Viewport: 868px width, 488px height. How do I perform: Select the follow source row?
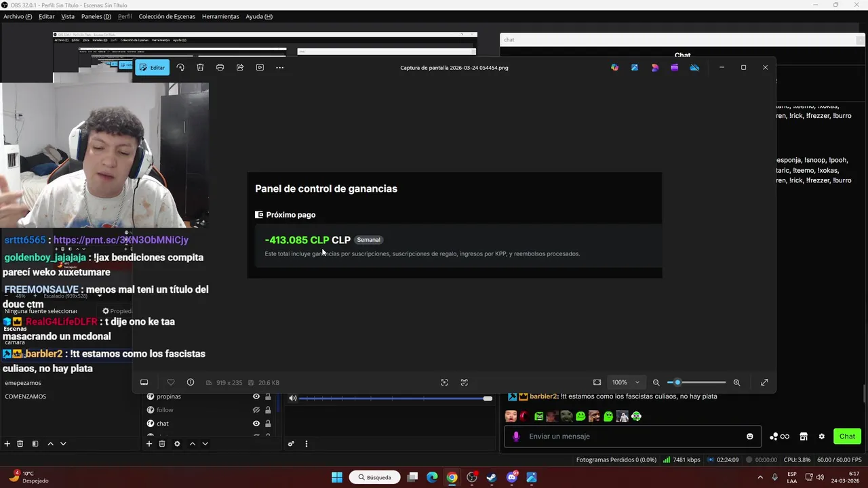[209, 410]
